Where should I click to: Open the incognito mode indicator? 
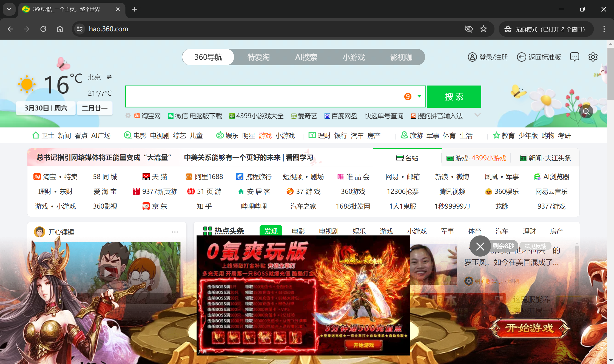pos(546,29)
